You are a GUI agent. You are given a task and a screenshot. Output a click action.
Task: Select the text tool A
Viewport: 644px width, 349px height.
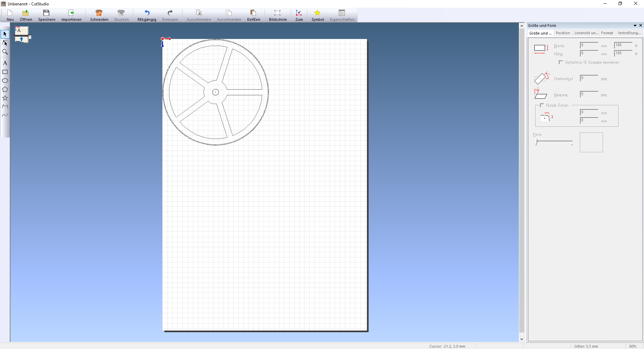click(5, 63)
